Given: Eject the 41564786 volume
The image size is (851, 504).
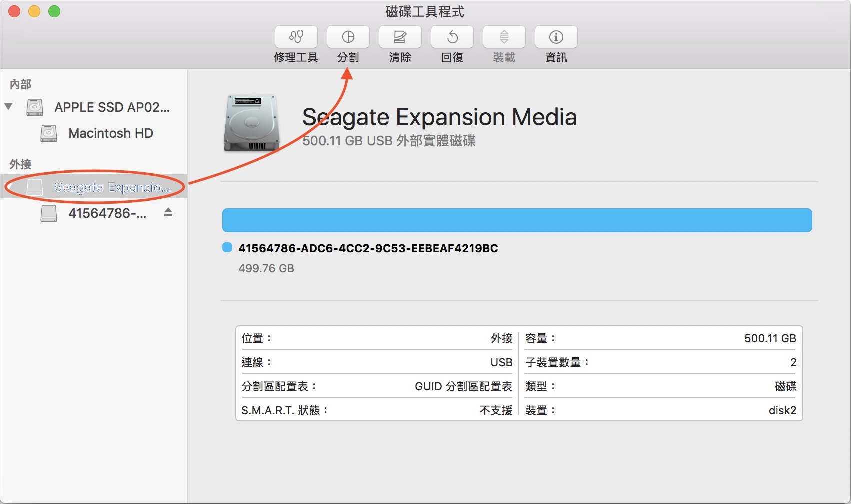Looking at the screenshot, I should pyautogui.click(x=168, y=212).
